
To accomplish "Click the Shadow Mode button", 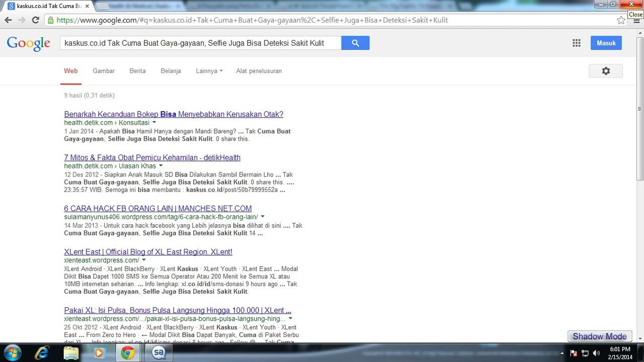I will 600,336.
